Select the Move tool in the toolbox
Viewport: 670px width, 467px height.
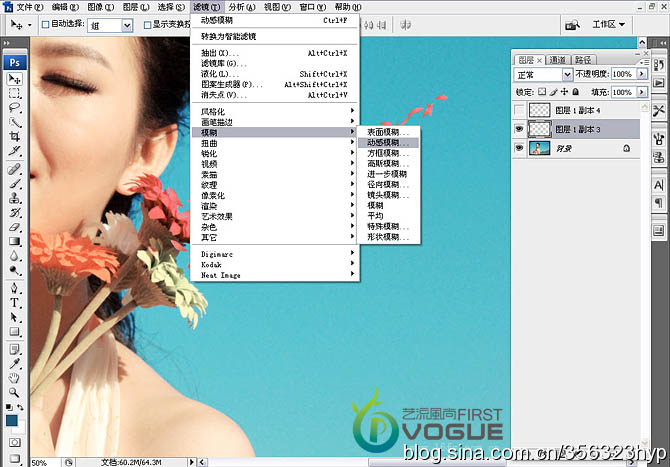15,79
